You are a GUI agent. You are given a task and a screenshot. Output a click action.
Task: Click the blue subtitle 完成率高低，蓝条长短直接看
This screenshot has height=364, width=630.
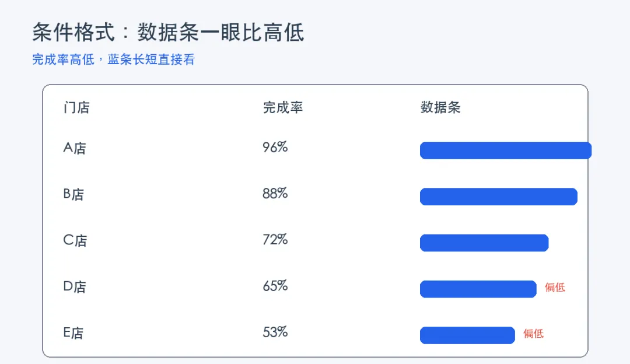coord(113,60)
